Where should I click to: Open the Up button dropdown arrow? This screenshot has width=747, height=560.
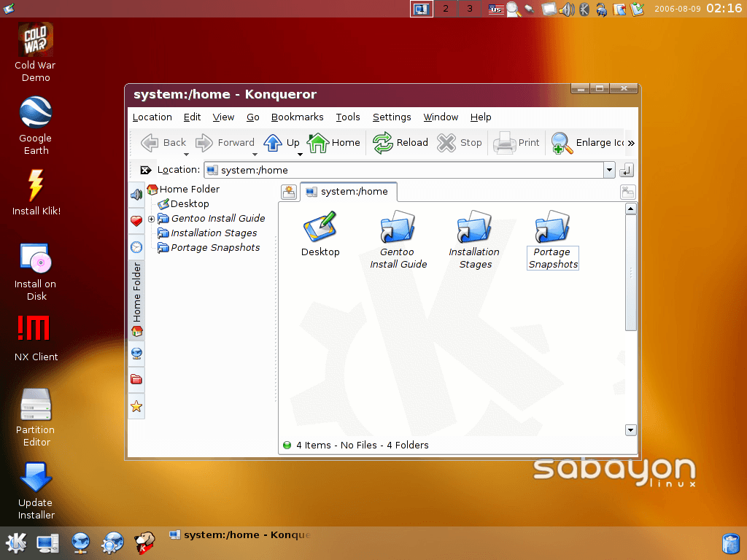(300, 155)
